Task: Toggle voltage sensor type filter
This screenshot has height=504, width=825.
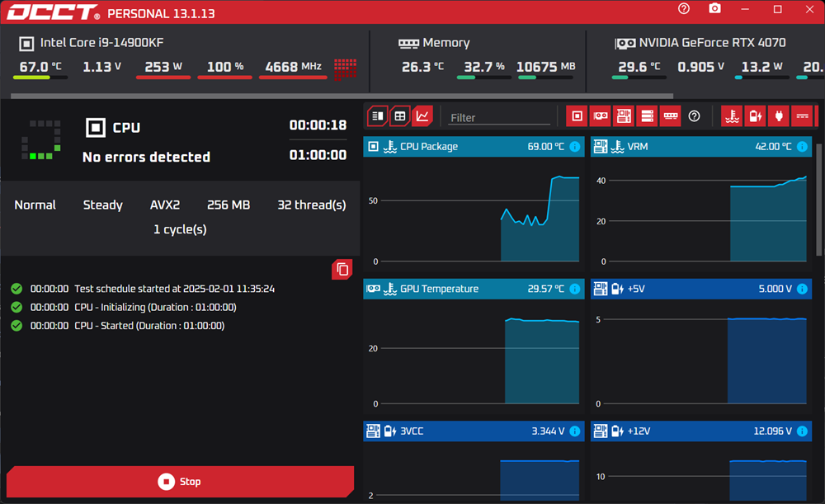Action: tap(755, 116)
